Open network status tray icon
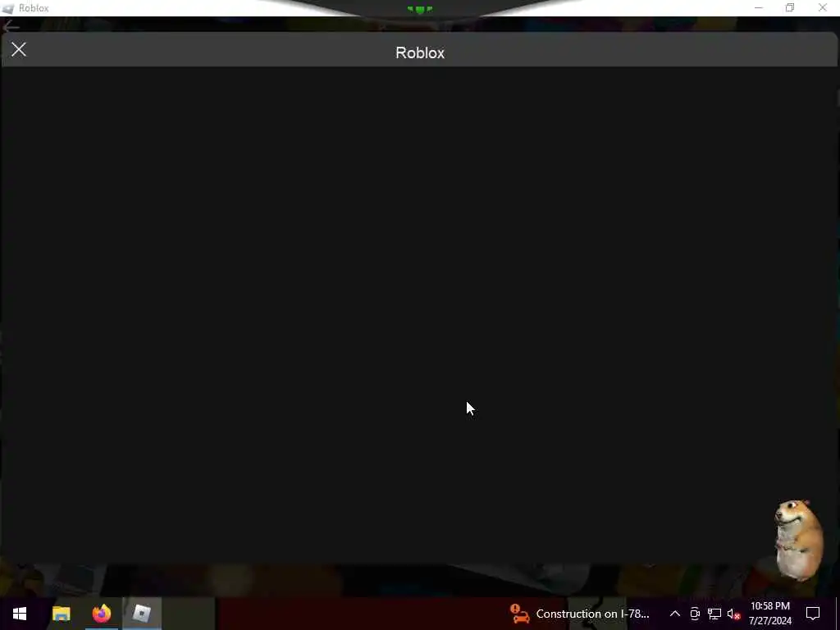This screenshot has width=840, height=630. [x=714, y=614]
